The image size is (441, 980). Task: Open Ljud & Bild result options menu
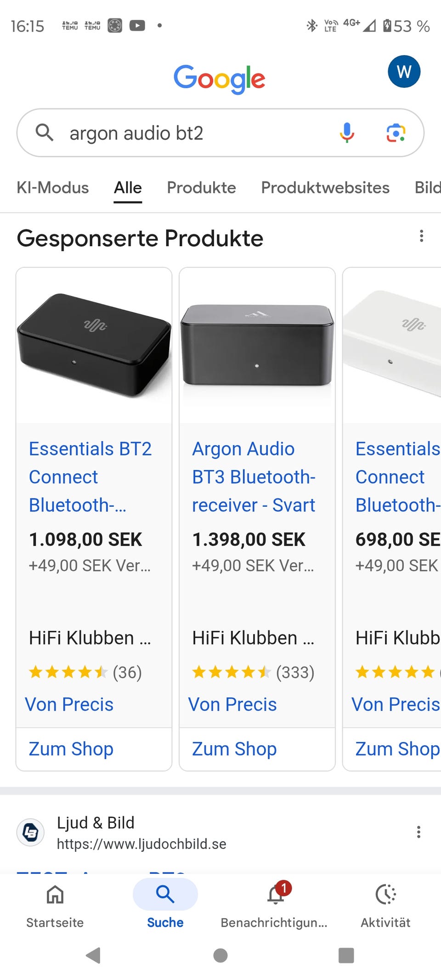point(418,832)
